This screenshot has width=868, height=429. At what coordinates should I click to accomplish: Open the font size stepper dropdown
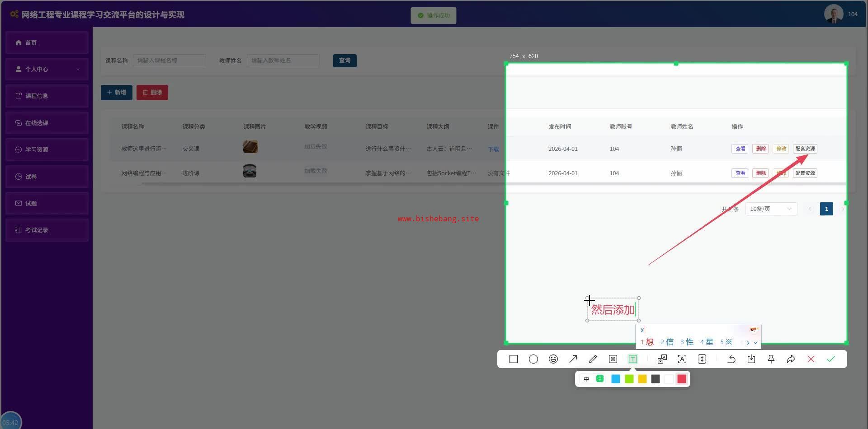point(600,379)
